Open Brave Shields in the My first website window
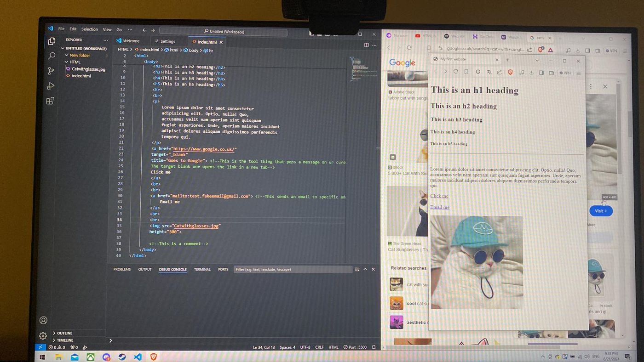 click(510, 72)
